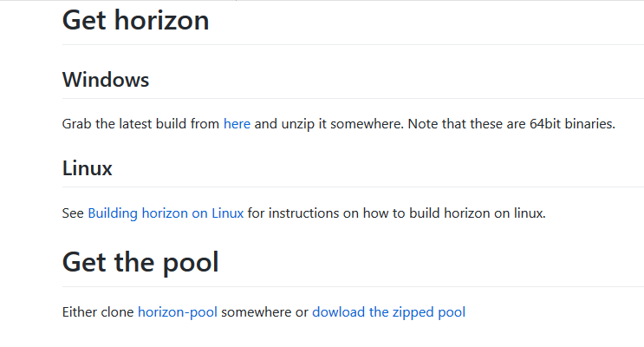Click the "and unzip it somewhere" text
644x347 pixels.
pos(329,124)
